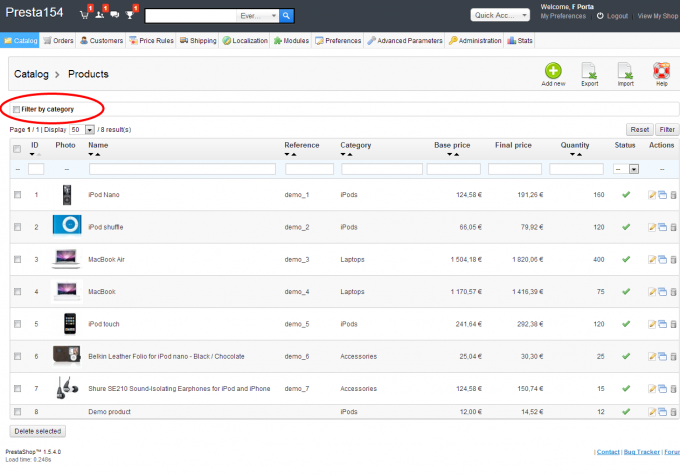
Task: Open the Bug Tracker footer link
Action: pyautogui.click(x=641, y=452)
